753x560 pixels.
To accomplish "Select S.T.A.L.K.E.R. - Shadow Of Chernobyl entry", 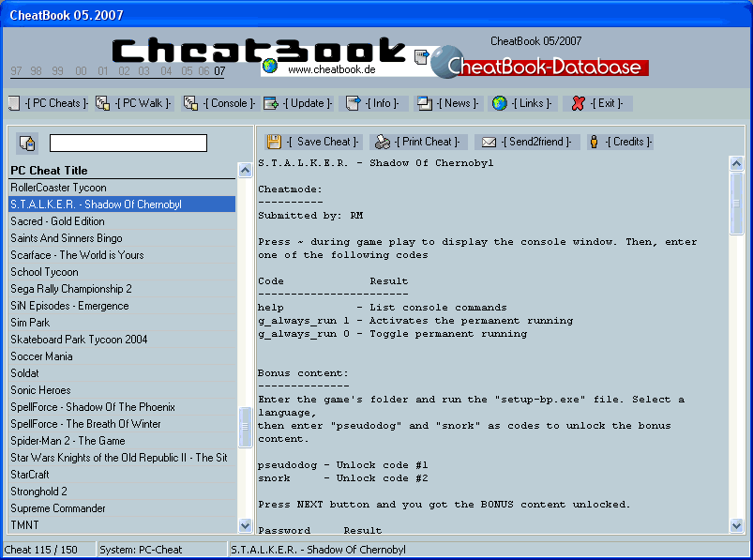I will (x=122, y=204).
